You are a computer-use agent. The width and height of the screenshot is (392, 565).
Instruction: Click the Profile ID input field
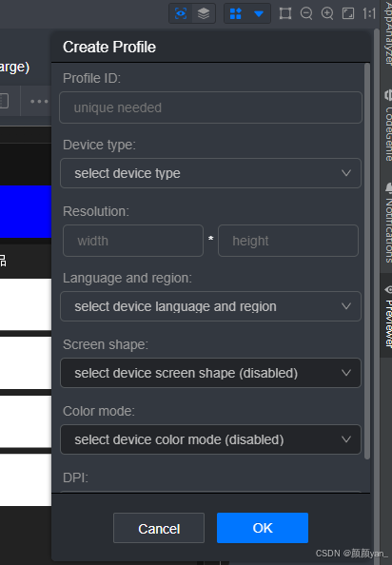(211, 107)
